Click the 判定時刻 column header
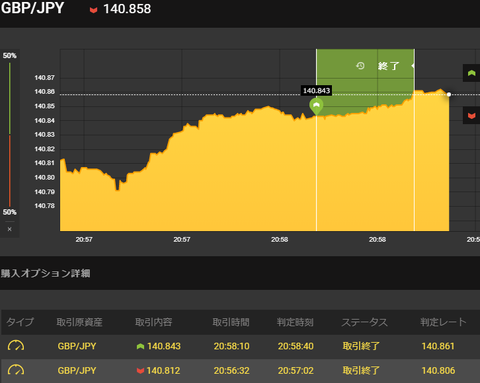Viewport: 480px width, 383px height. (295, 322)
